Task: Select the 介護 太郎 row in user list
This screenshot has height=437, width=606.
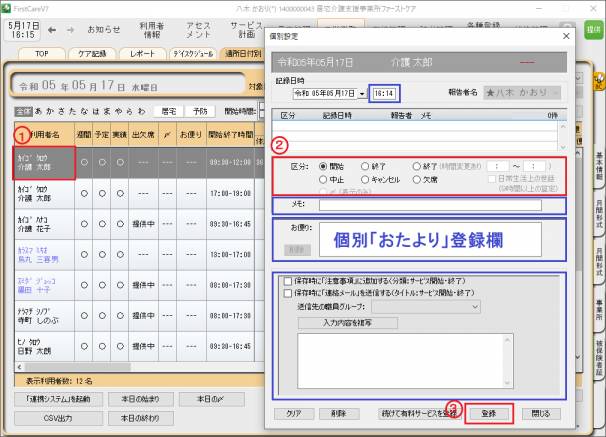Action: click(42, 163)
